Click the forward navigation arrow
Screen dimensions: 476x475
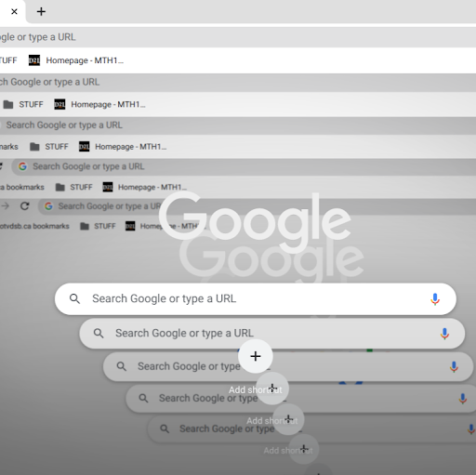tap(6, 206)
